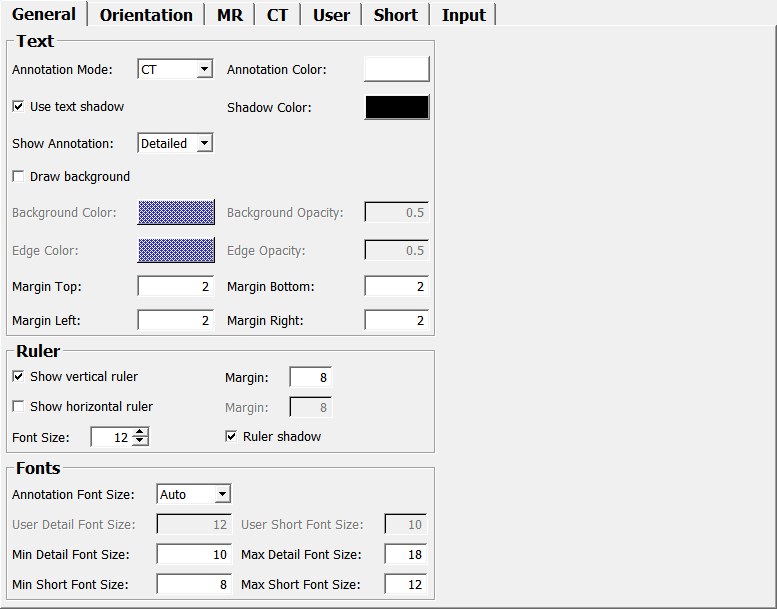The width and height of the screenshot is (777, 609).
Task: Disable the Use text shadow checkbox
Action: point(18,106)
